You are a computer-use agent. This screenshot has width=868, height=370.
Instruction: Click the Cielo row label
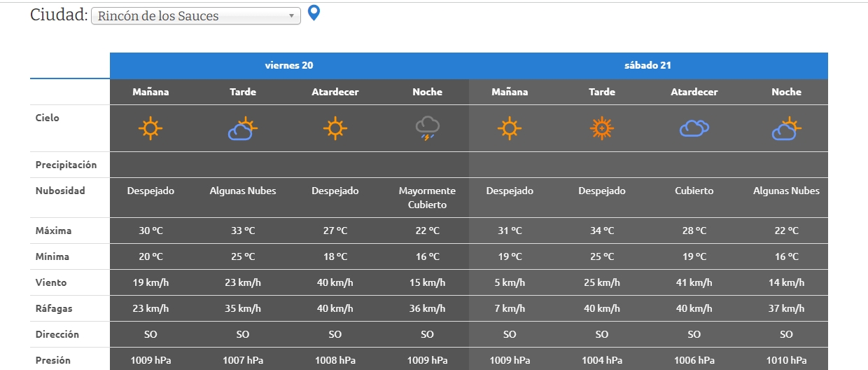pos(48,118)
